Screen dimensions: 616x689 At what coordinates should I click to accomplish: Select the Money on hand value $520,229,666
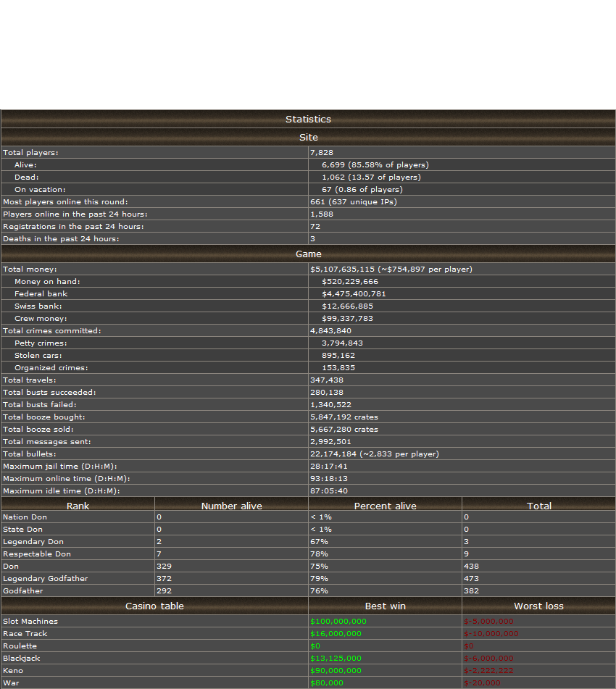(x=350, y=281)
